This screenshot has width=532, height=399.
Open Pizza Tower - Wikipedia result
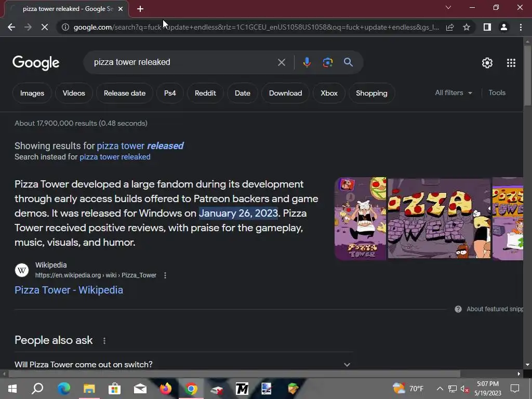69,290
